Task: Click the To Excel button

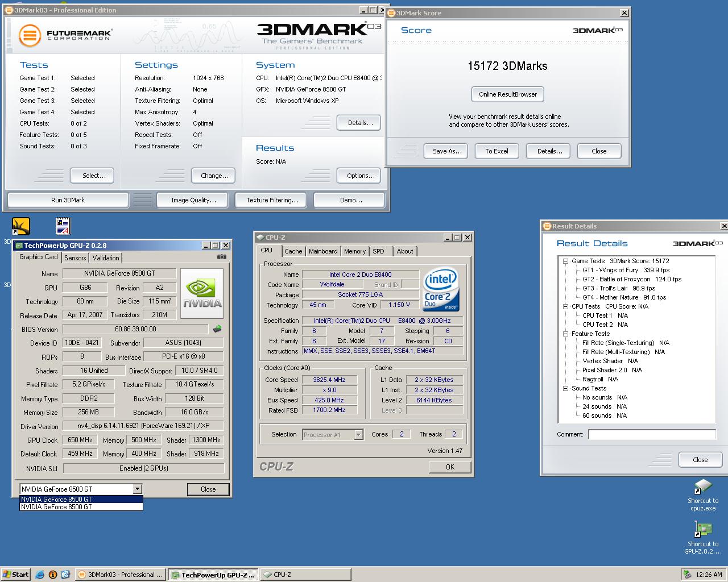Action: [x=497, y=151]
